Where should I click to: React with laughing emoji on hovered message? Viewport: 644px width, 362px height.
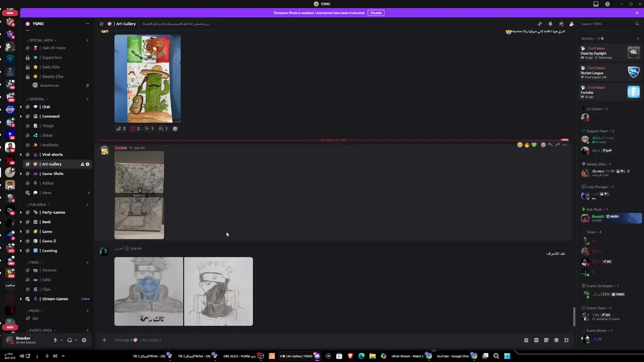pyautogui.click(x=520, y=145)
